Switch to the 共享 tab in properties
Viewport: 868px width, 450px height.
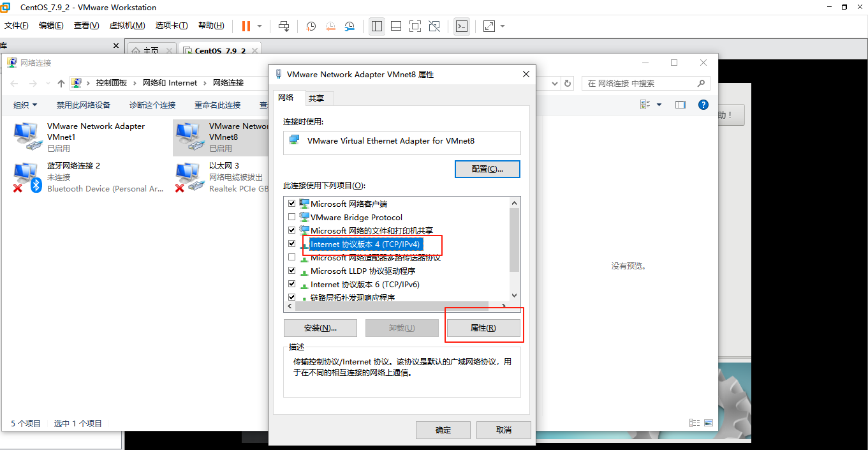coord(316,98)
